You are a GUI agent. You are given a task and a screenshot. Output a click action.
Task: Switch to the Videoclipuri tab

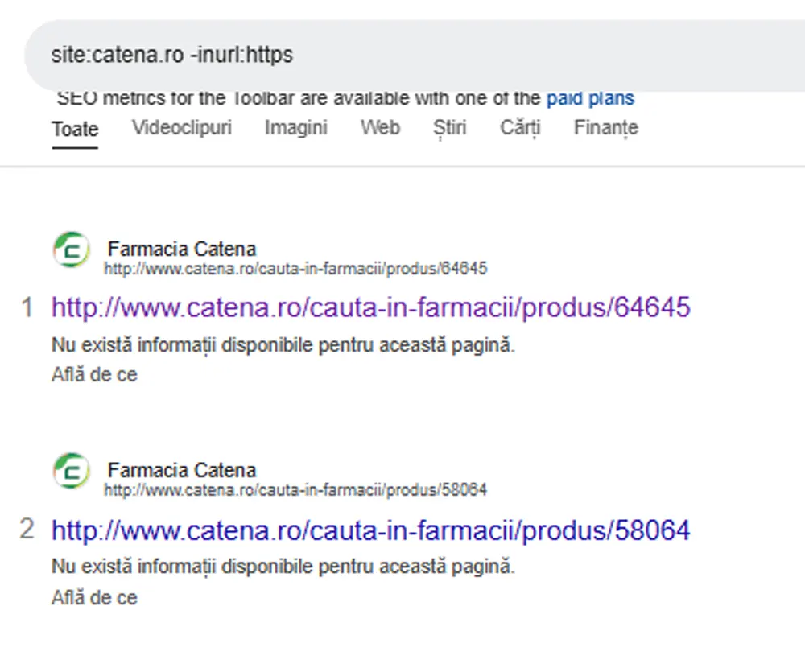181,128
